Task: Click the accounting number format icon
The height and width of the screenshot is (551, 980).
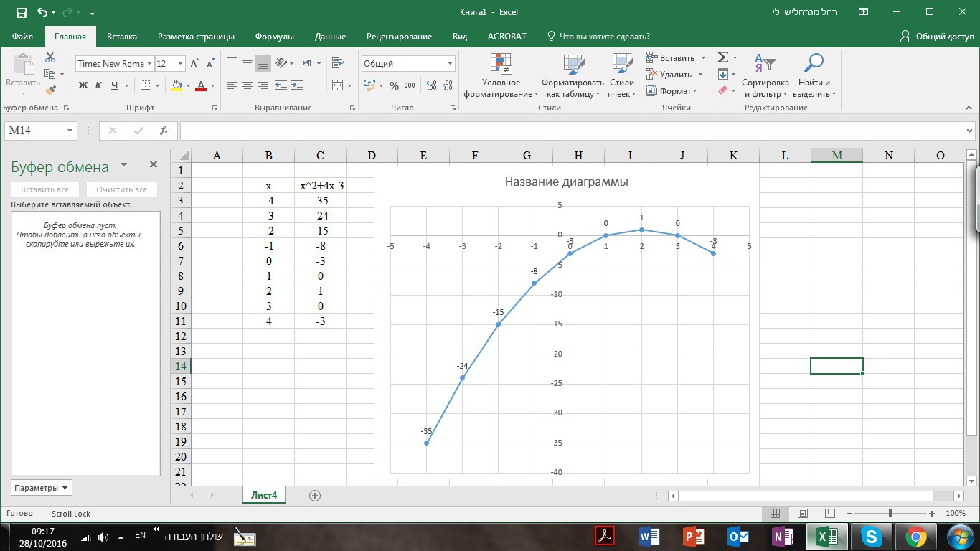Action: [369, 85]
